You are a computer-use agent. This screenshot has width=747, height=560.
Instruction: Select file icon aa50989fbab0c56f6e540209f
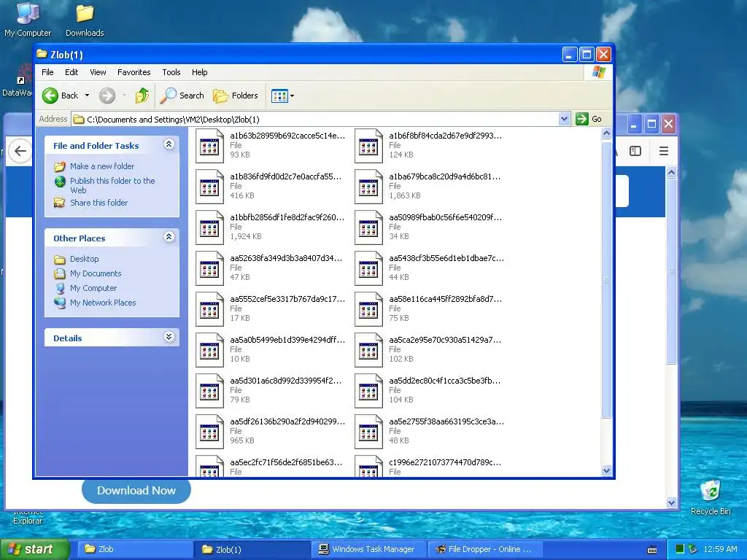click(x=368, y=227)
